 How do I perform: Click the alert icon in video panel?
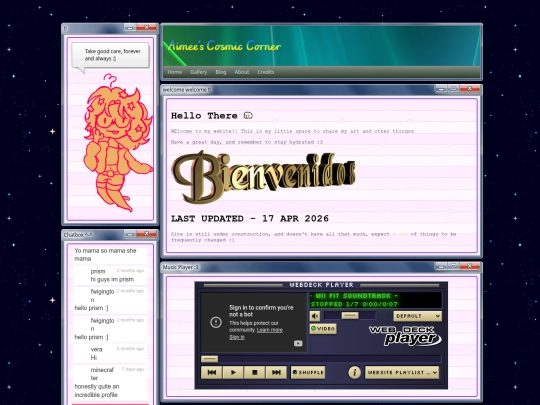(216, 322)
